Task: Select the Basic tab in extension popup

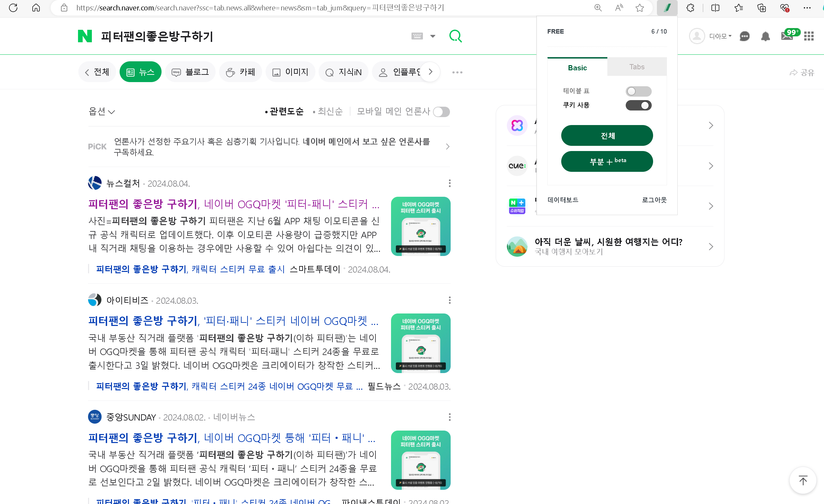Action: tap(577, 67)
